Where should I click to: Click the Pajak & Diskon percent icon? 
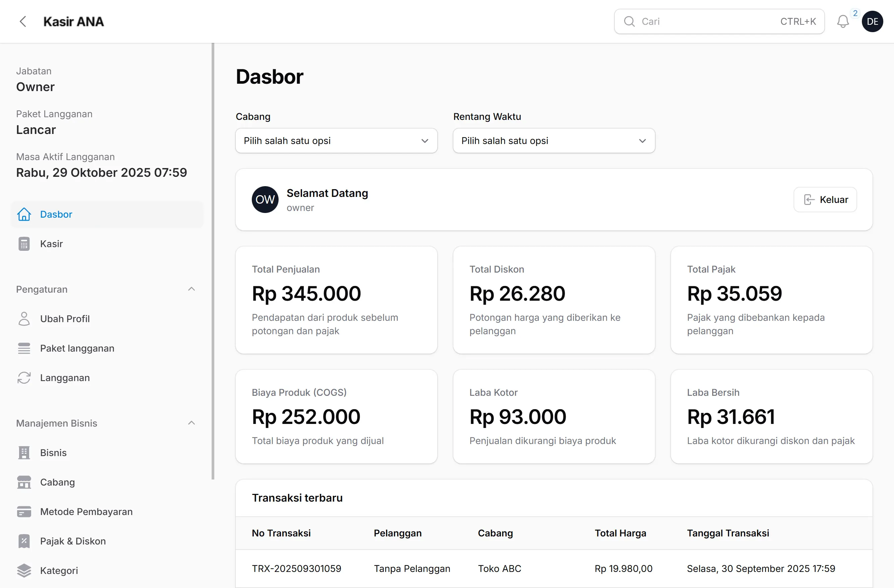click(x=24, y=541)
